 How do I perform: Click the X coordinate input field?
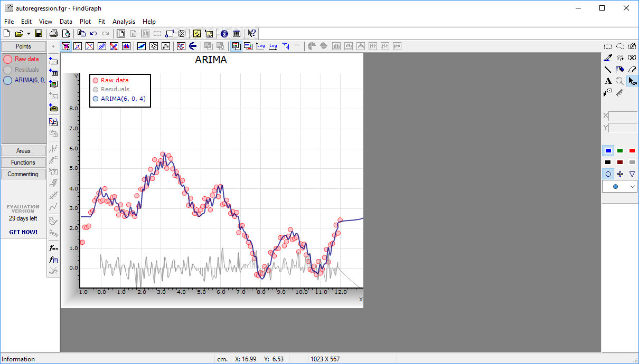[x=623, y=116]
